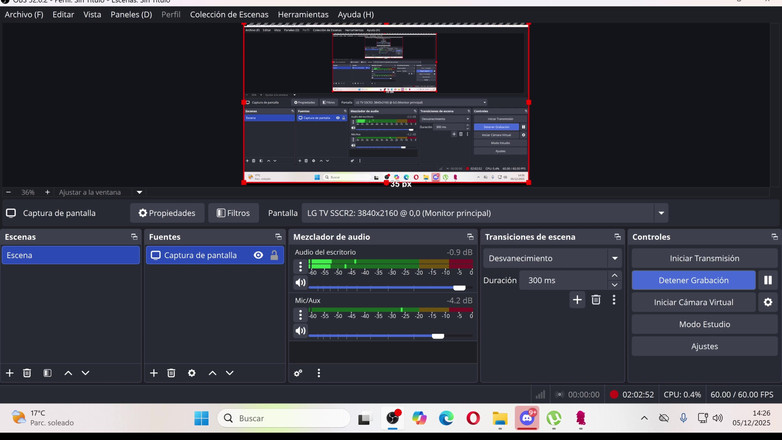
Task: Add a new scene transition
Action: tap(577, 299)
